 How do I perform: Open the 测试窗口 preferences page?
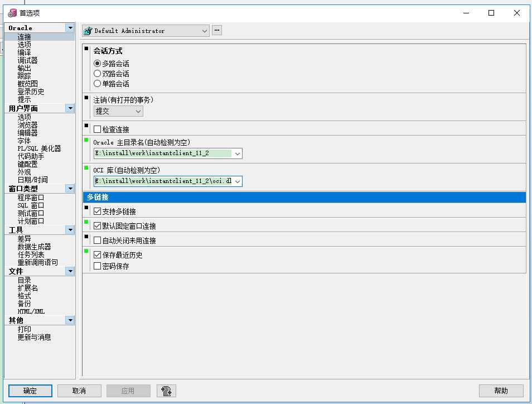click(31, 213)
